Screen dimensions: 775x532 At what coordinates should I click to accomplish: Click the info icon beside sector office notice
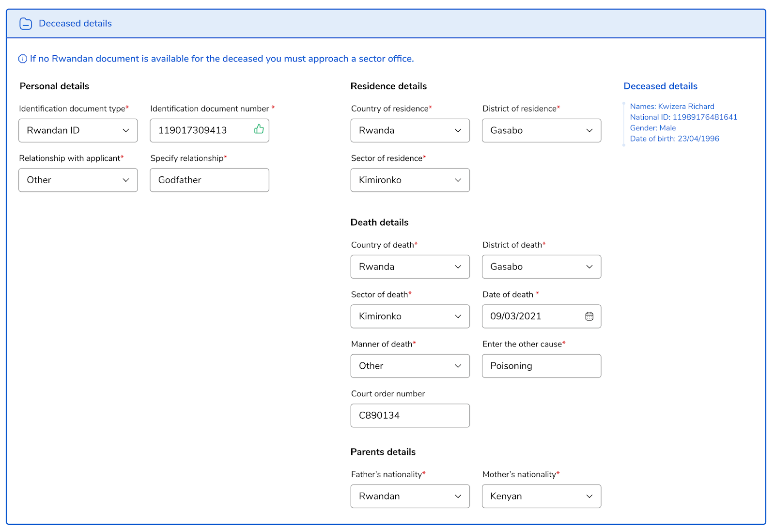point(23,59)
